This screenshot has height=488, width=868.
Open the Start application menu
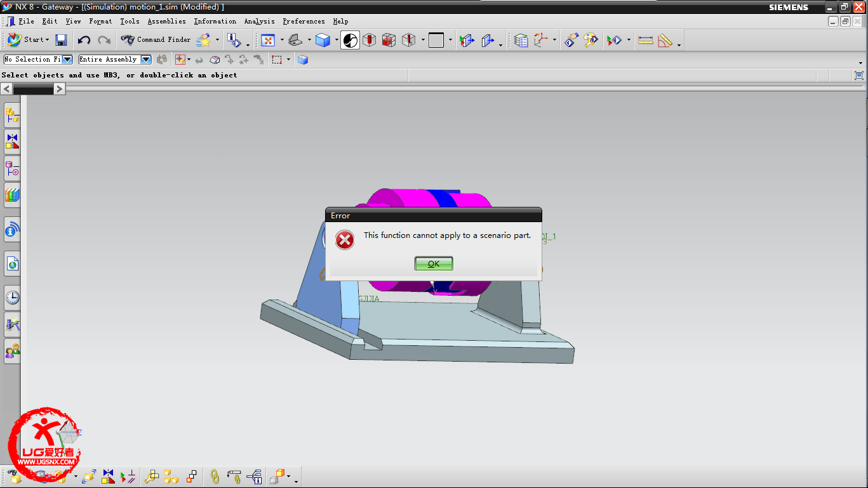coord(28,40)
